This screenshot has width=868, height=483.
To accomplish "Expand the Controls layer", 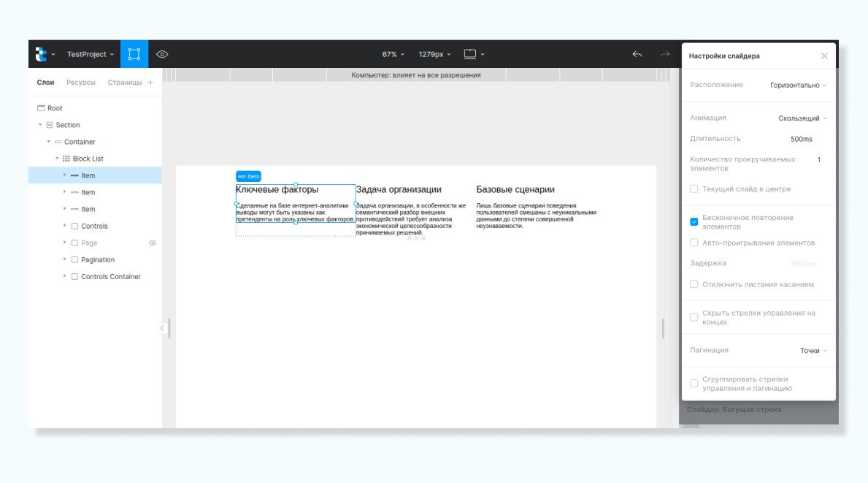I will coord(65,226).
